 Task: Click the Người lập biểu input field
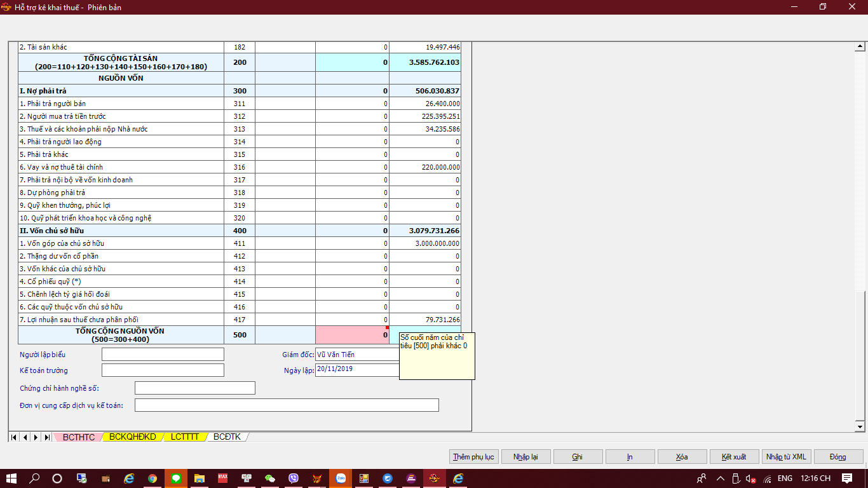pyautogui.click(x=163, y=355)
